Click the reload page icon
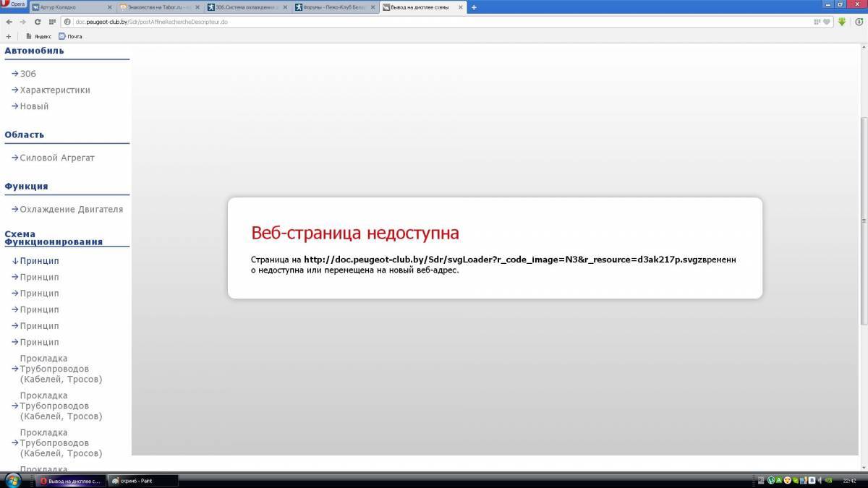The height and width of the screenshot is (488, 868). (x=38, y=22)
